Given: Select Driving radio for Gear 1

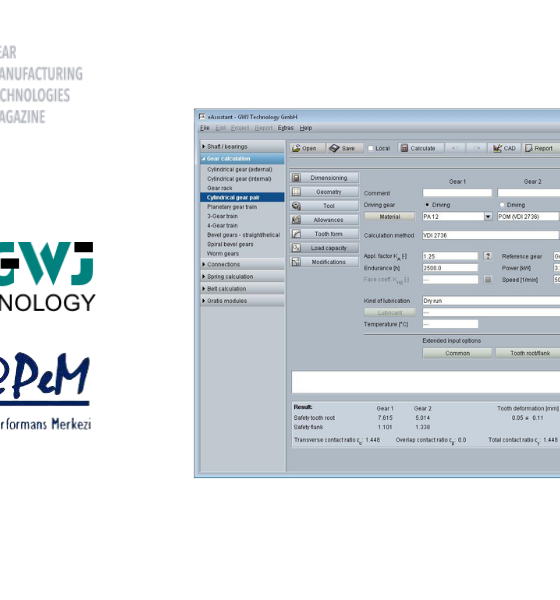Looking at the screenshot, I should 427,205.
